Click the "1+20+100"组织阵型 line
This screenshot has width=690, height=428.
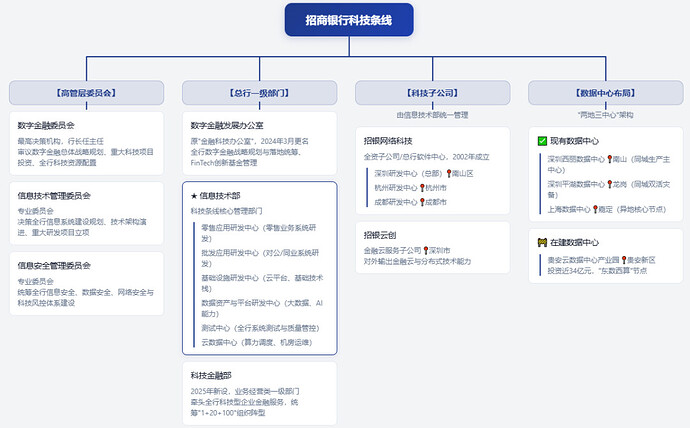click(228, 413)
